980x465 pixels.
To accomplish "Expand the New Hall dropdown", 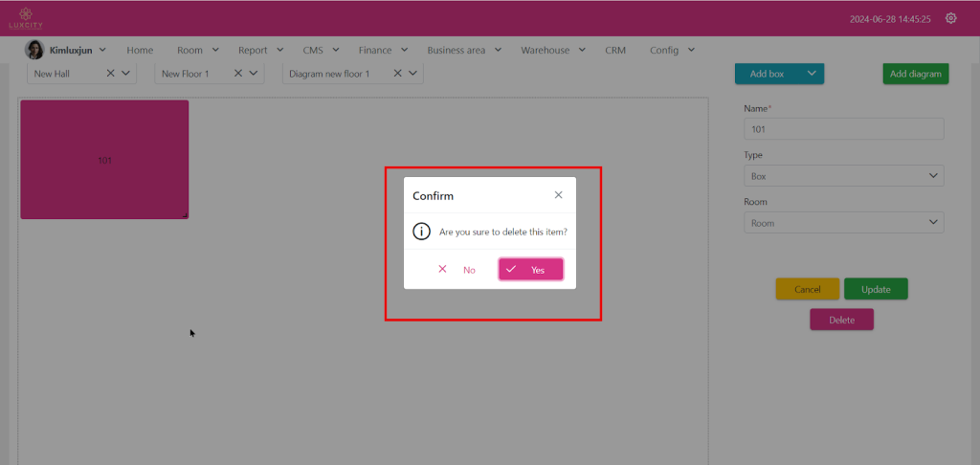I will [126, 73].
